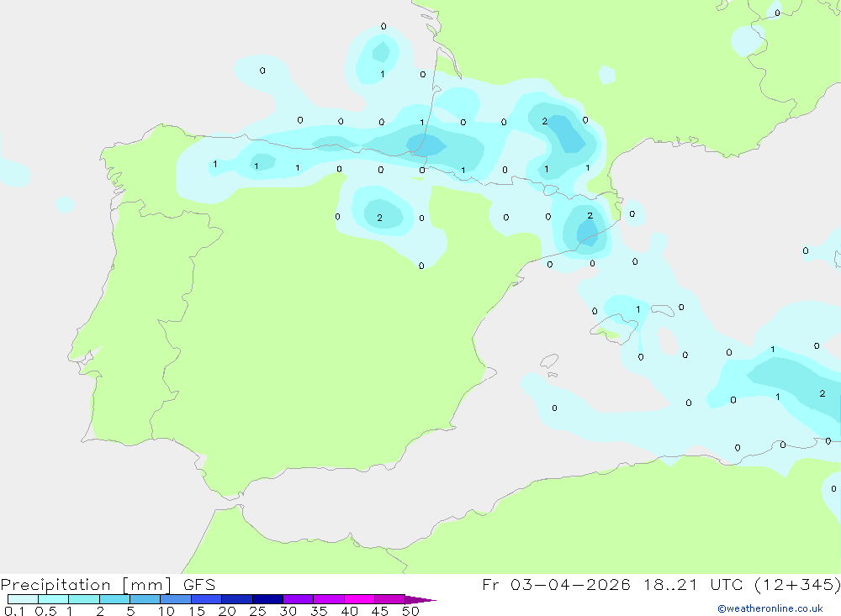Click the 35–40 mm purple legend swatch
Viewport: 841px width, 616px height.
coord(329,599)
